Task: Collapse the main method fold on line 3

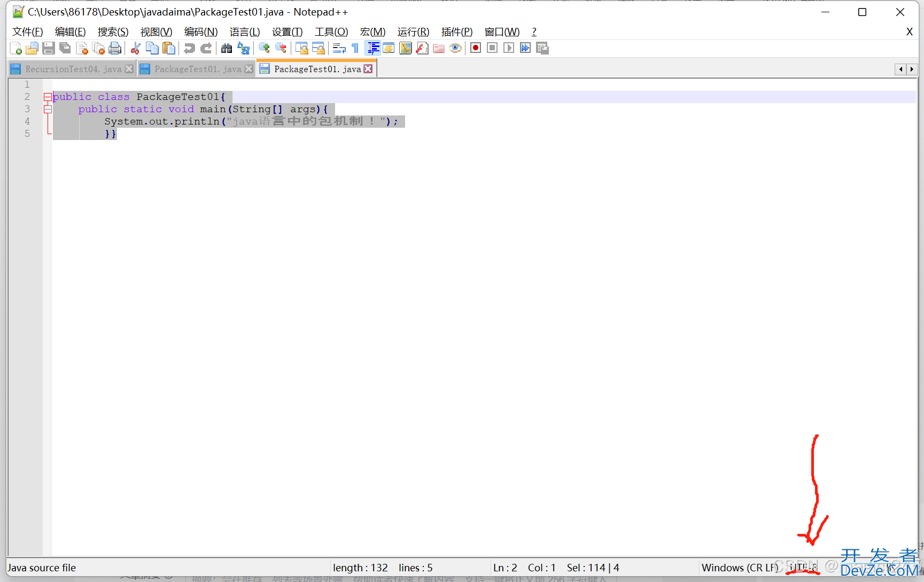Action: click(x=48, y=109)
